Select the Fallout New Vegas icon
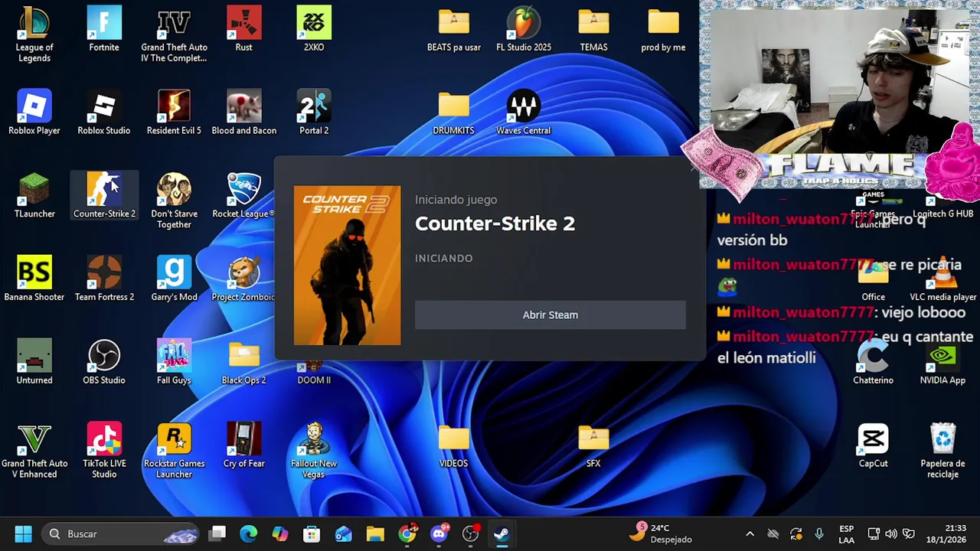 pos(314,451)
